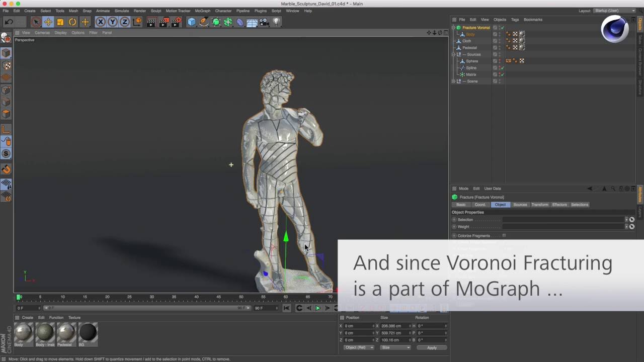This screenshot has width=644, height=362.
Task: Switch to the Transform tab
Action: 540,205
